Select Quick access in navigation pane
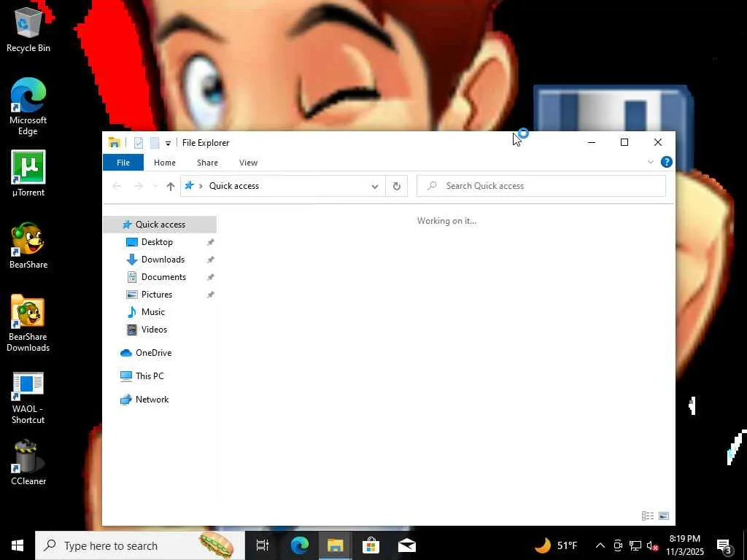The image size is (747, 560). coord(160,225)
